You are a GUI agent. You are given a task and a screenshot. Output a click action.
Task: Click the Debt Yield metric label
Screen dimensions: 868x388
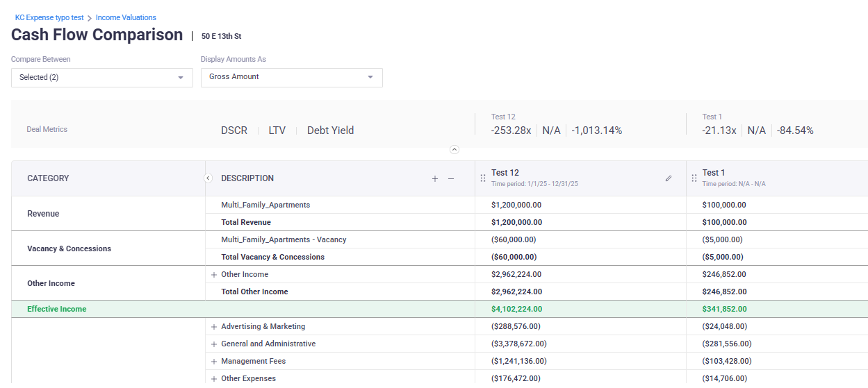331,130
